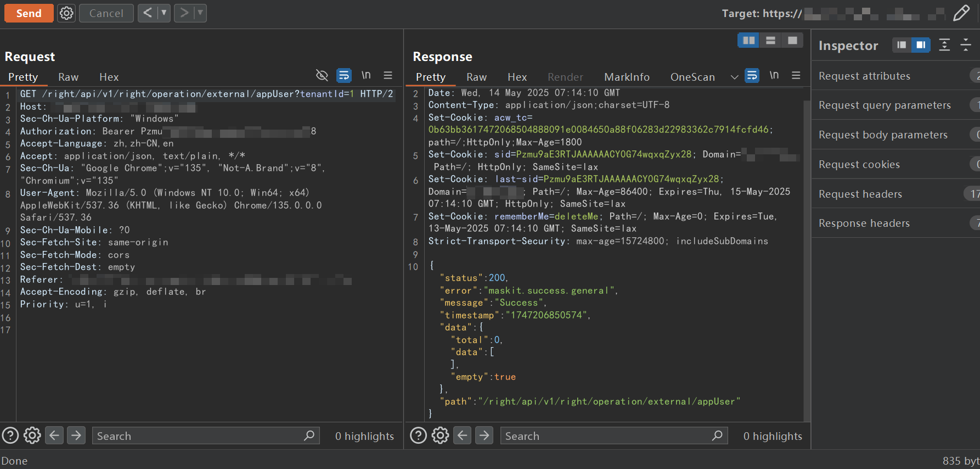Image resolution: width=980 pixels, height=469 pixels.
Task: Open Request panel hamburger options menu
Action: pyautogui.click(x=388, y=75)
